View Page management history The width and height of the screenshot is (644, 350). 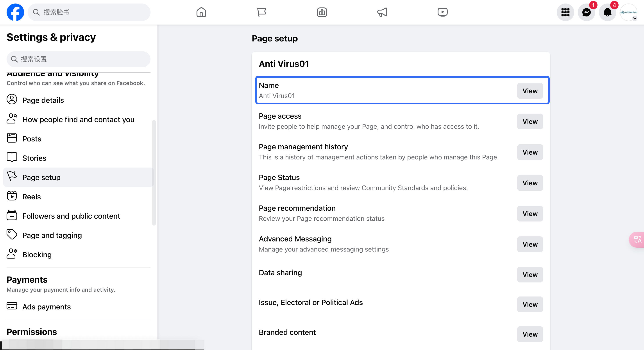[530, 152]
